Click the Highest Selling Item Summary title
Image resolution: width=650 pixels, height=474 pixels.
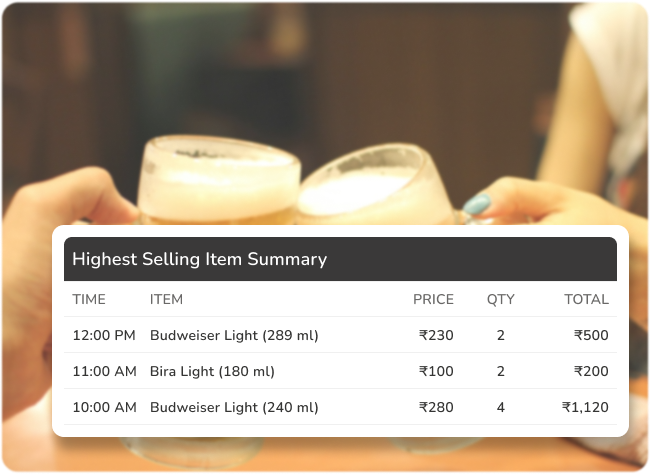pos(199,259)
